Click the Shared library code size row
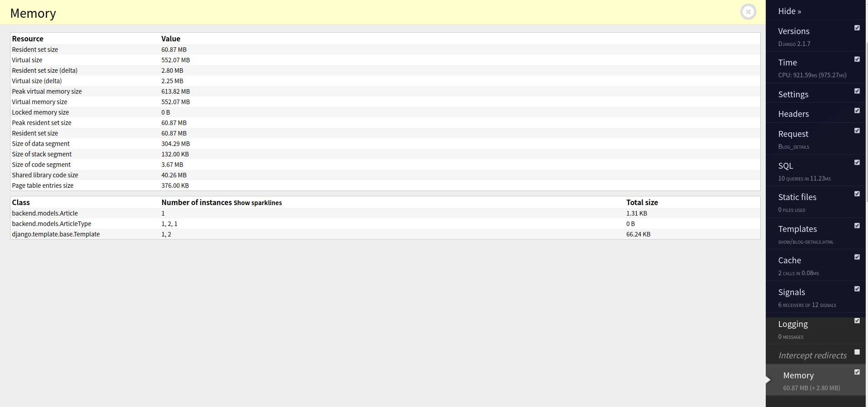This screenshot has height=407, width=868. point(385,175)
